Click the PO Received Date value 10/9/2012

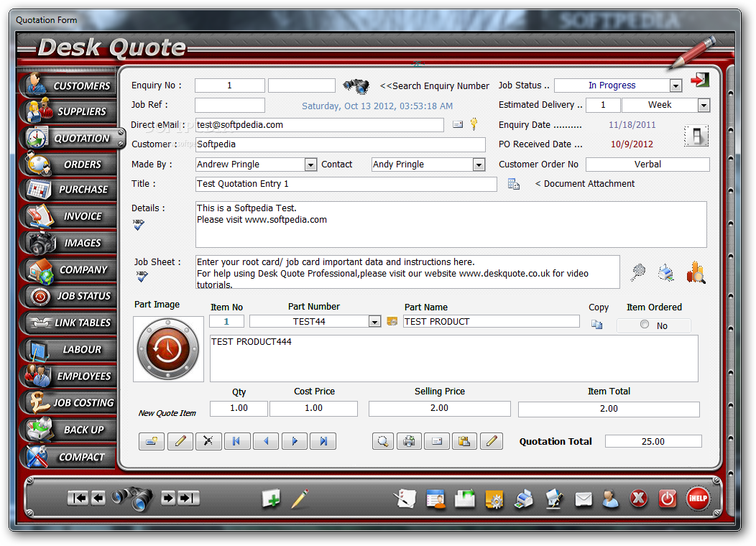pos(632,144)
